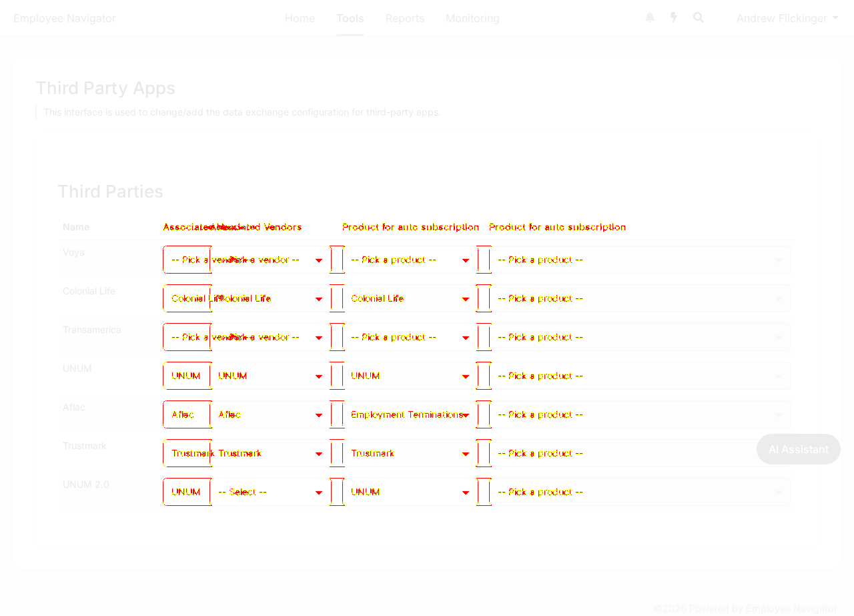Click the Powered by Employee Navigator footer text
854x616 pixels.
tap(745, 609)
